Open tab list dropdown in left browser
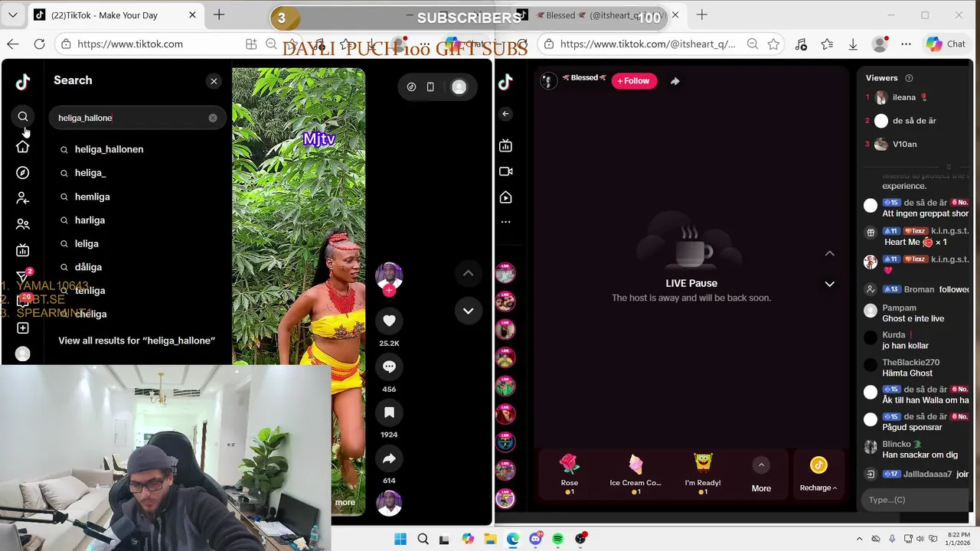This screenshot has height=551, width=980. (12, 15)
